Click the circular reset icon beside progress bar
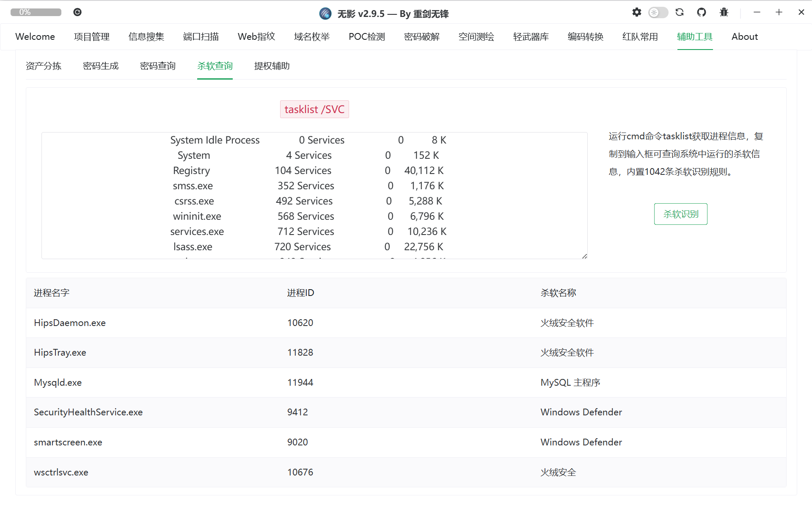The height and width of the screenshot is (525, 812). pos(77,12)
